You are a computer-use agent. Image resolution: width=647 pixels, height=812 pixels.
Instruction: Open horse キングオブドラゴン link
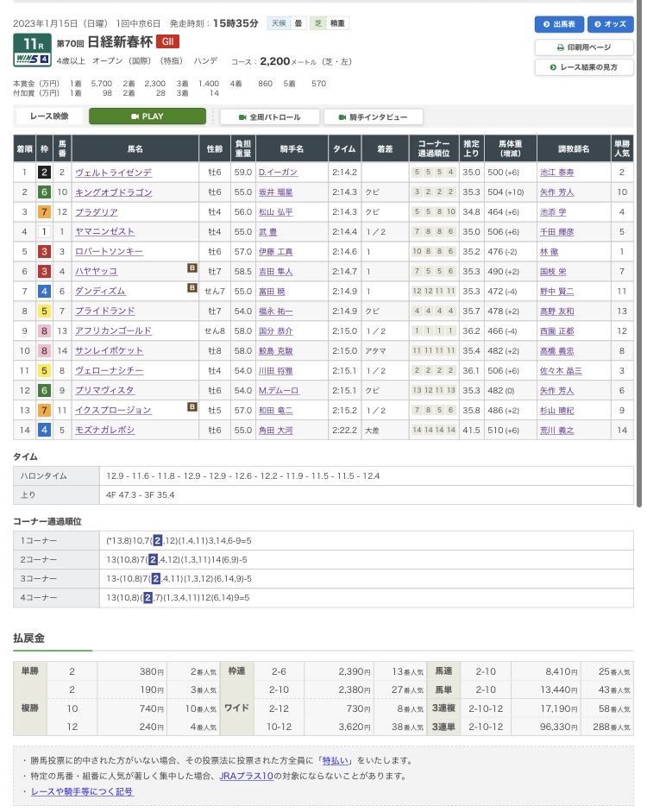pyautogui.click(x=113, y=192)
